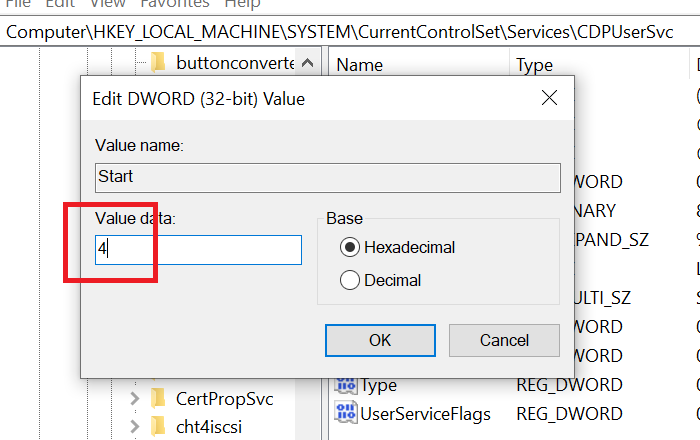Viewport: 700px width, 440px height.
Task: Click the Type value's DWORD icon
Action: point(346,385)
